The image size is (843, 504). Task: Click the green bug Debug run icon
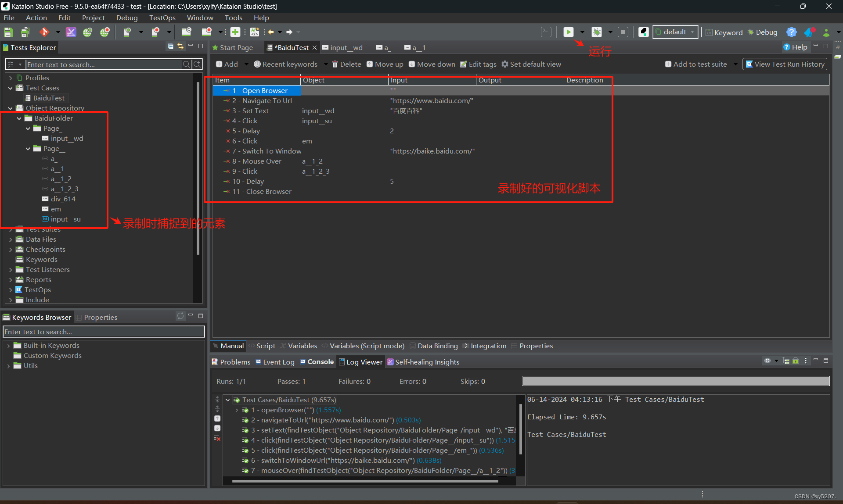(596, 32)
